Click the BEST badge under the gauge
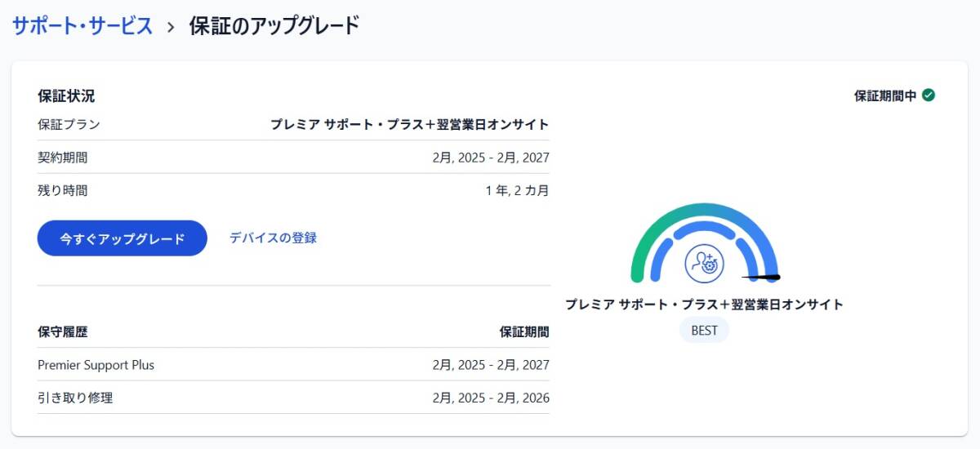 704,331
